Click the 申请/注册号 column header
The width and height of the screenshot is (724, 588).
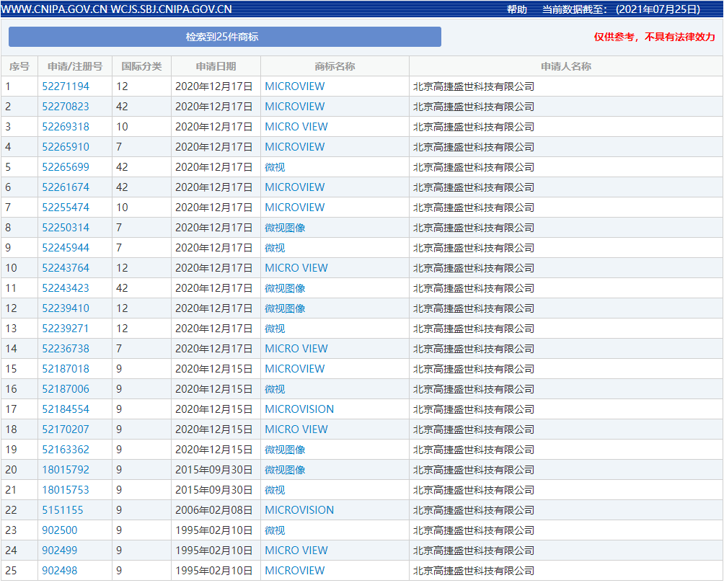75,66
